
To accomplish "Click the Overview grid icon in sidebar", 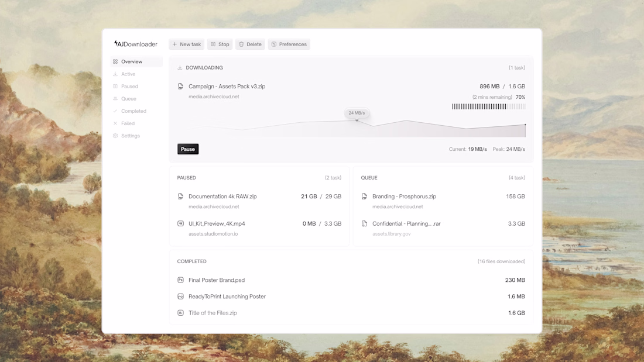I will click(115, 61).
